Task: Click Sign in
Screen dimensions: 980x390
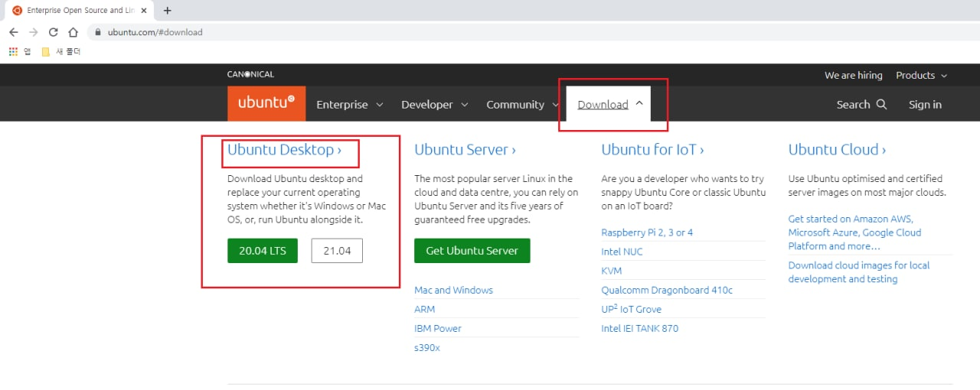Action: (x=925, y=105)
